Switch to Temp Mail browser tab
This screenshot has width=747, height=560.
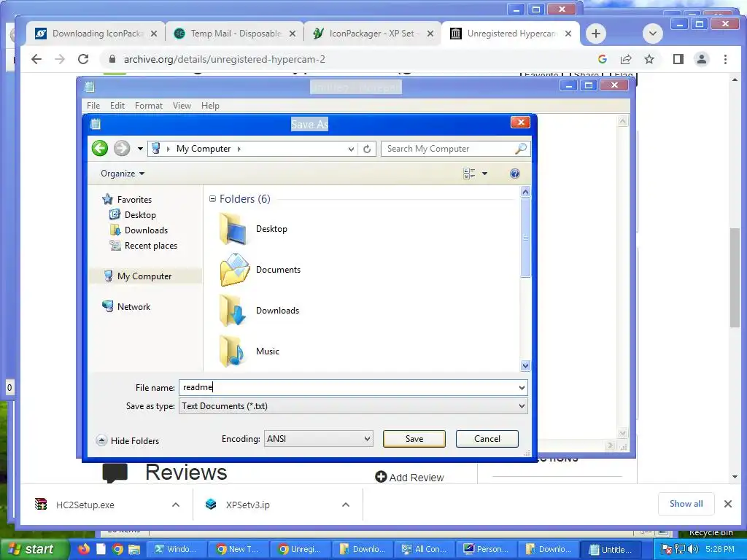pyautogui.click(x=236, y=34)
